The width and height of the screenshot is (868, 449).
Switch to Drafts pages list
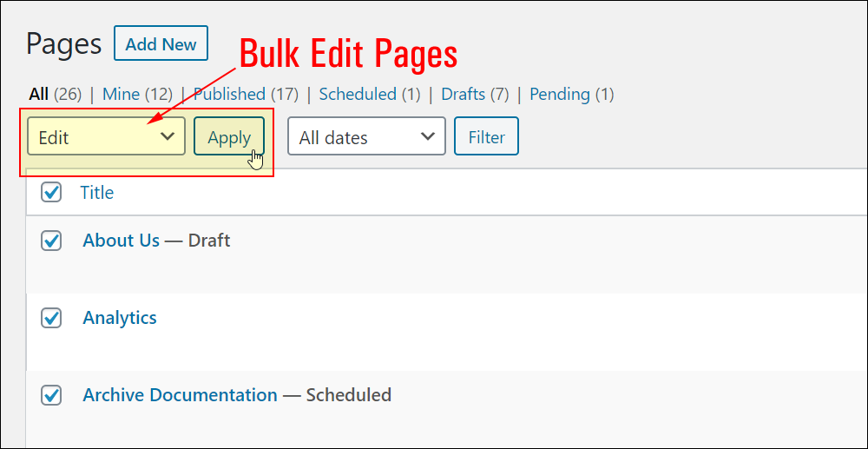point(463,94)
